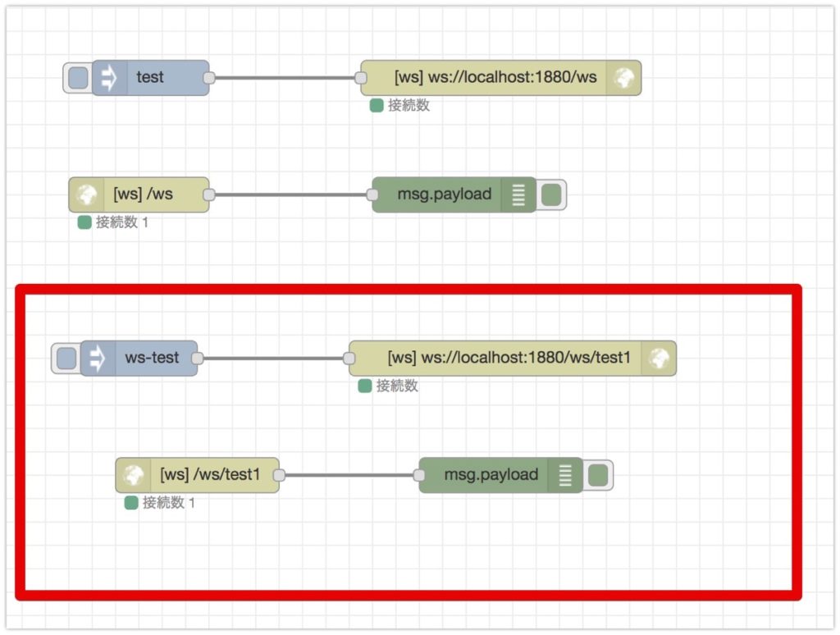The height and width of the screenshot is (635, 840).
Task: Click the arrow icon on the test inject node
Action: (x=108, y=78)
